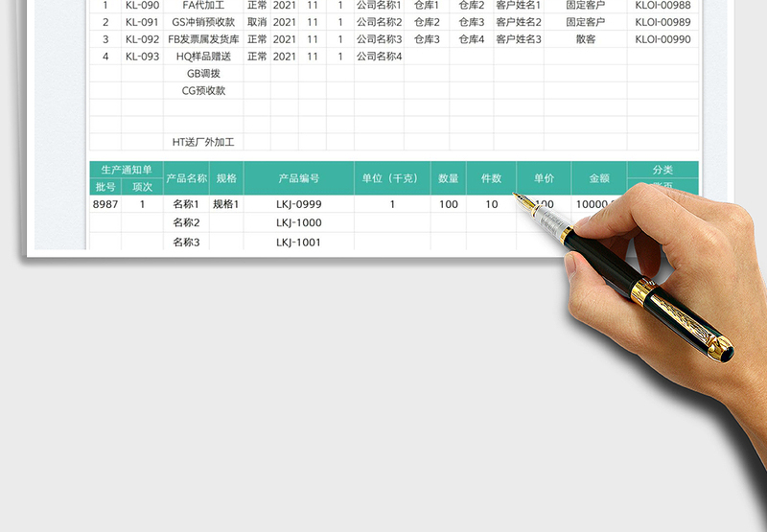Select 仓库3 in the KL-091 row

472,22
